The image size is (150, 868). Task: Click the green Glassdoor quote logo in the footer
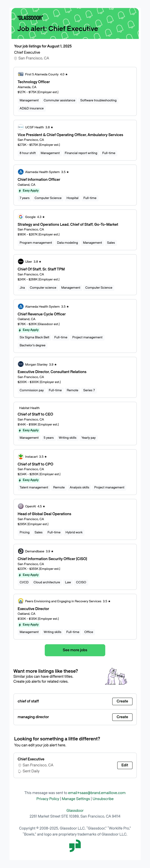point(75,846)
